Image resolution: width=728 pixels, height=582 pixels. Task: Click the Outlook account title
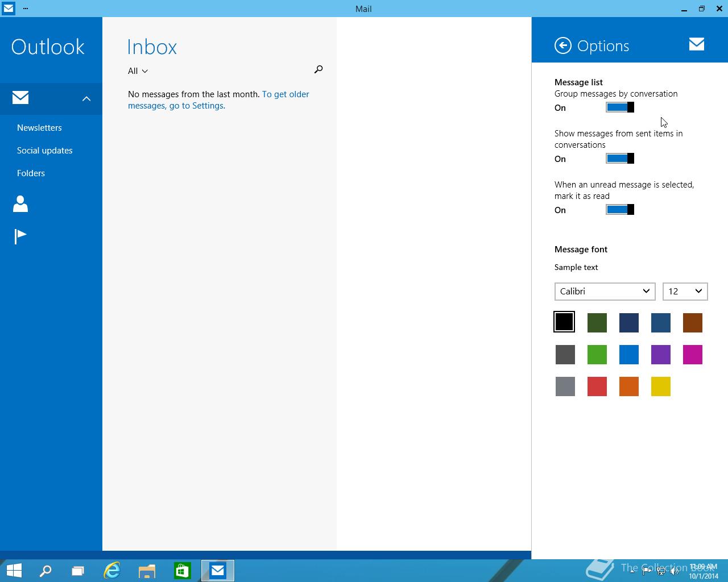(48, 47)
